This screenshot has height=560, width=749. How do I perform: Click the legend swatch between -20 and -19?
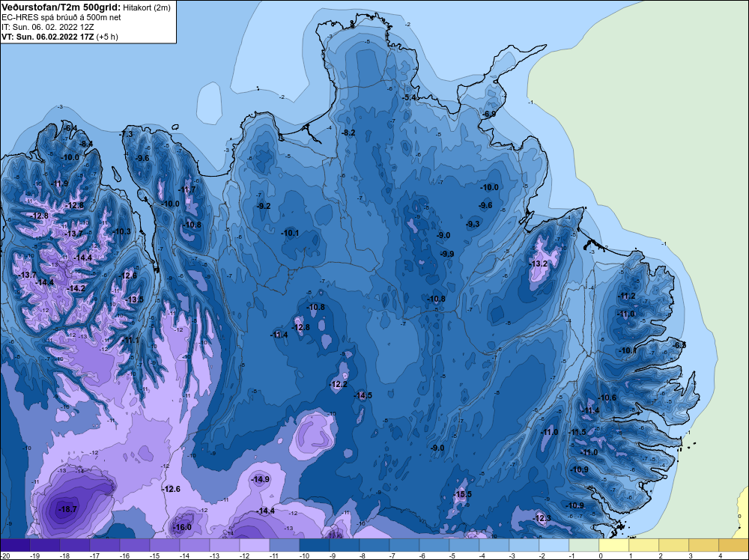(x=15, y=545)
